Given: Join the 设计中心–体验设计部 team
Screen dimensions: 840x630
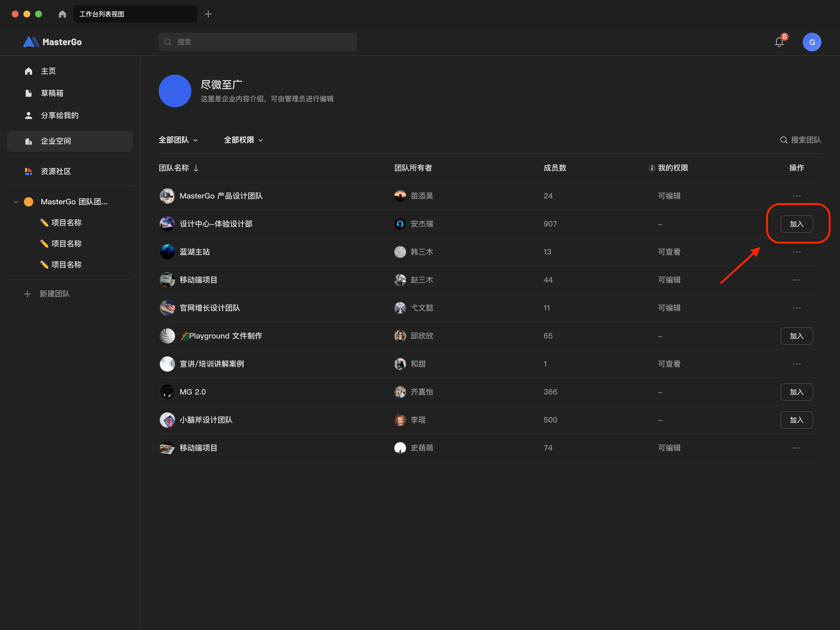Looking at the screenshot, I should click(797, 224).
